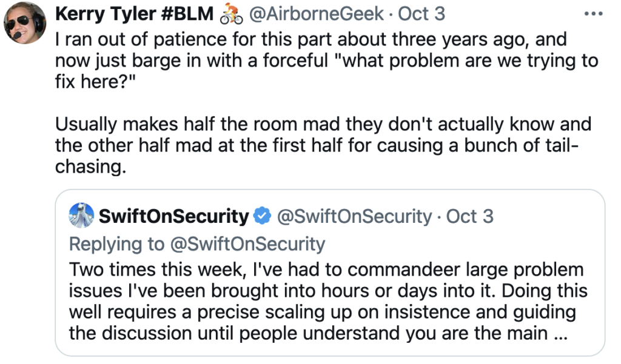Click Kerry Tyler's profile avatar photo
621x364 pixels.
(x=25, y=24)
